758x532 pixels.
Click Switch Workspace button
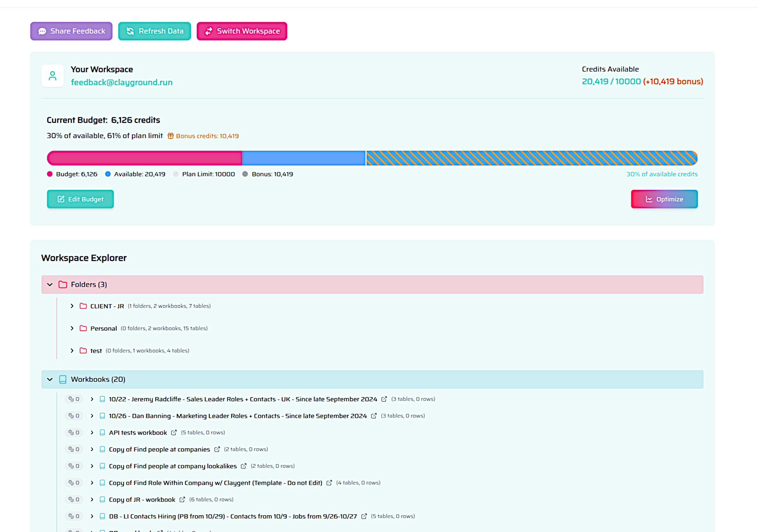(242, 31)
